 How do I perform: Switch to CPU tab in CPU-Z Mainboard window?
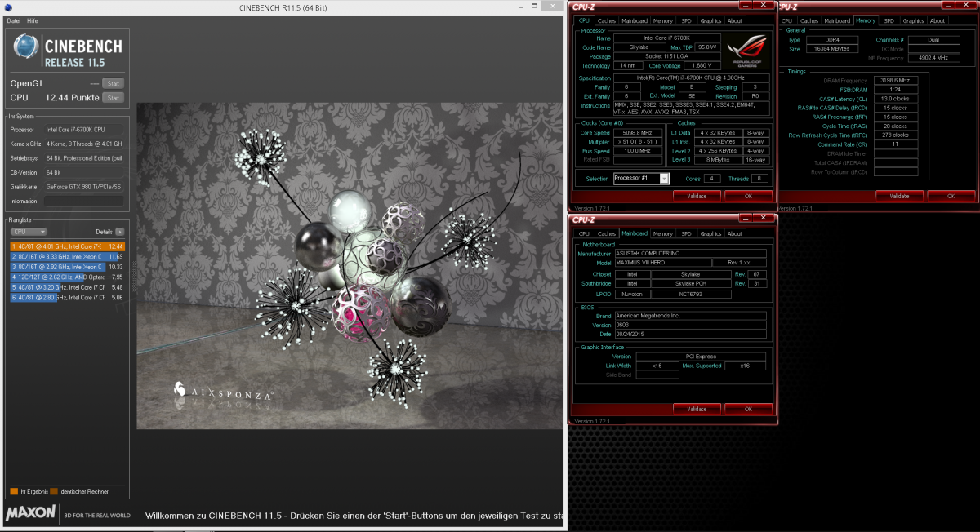point(584,233)
